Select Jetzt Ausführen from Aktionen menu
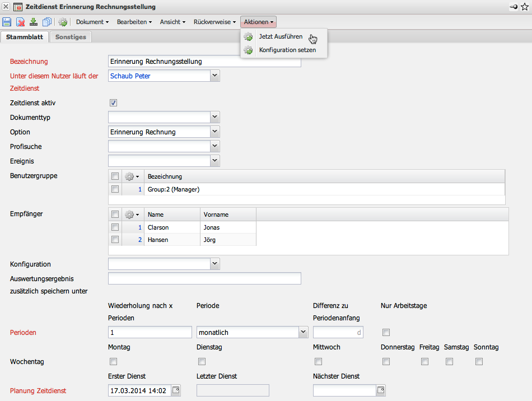The image size is (532, 401). click(281, 36)
